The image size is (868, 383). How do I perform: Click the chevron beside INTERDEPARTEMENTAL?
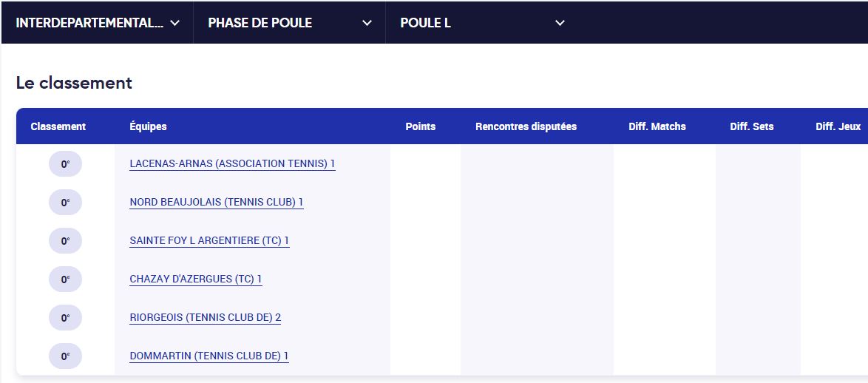(x=175, y=23)
